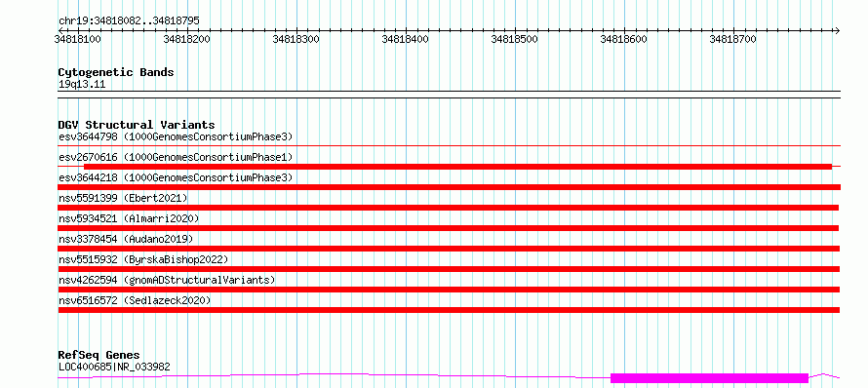Select variant label nsv5591399 (Ebert2021)
868x388 pixels.
(x=123, y=198)
